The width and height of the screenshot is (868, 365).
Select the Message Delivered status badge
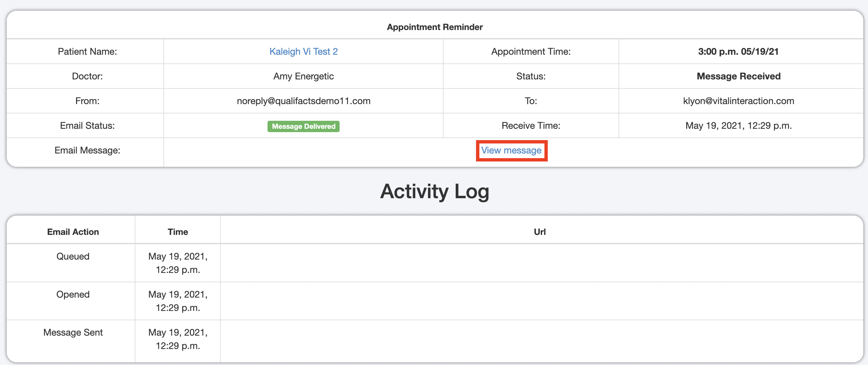tap(303, 126)
